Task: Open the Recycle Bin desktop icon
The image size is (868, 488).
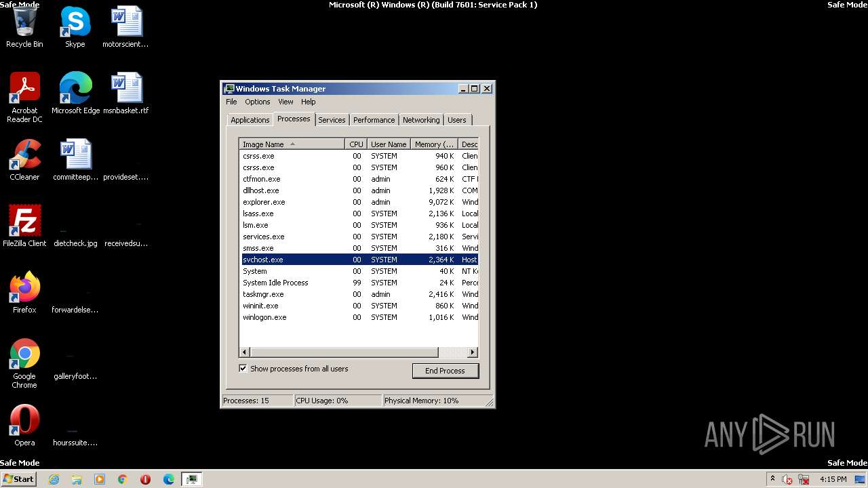Action: coord(24,27)
